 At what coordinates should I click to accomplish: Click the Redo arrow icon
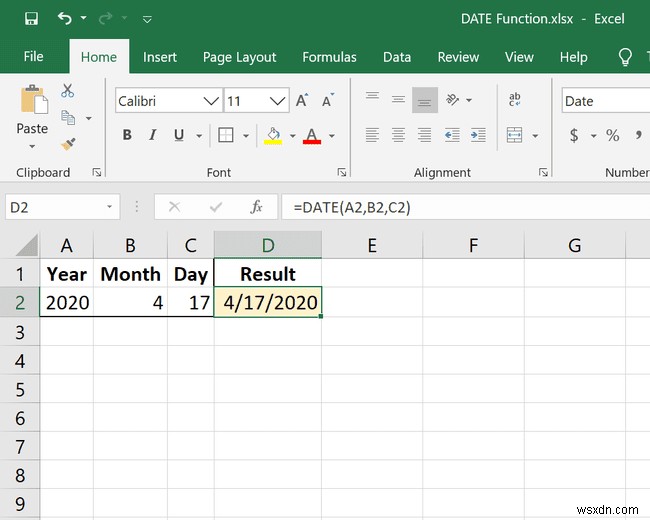(106, 18)
